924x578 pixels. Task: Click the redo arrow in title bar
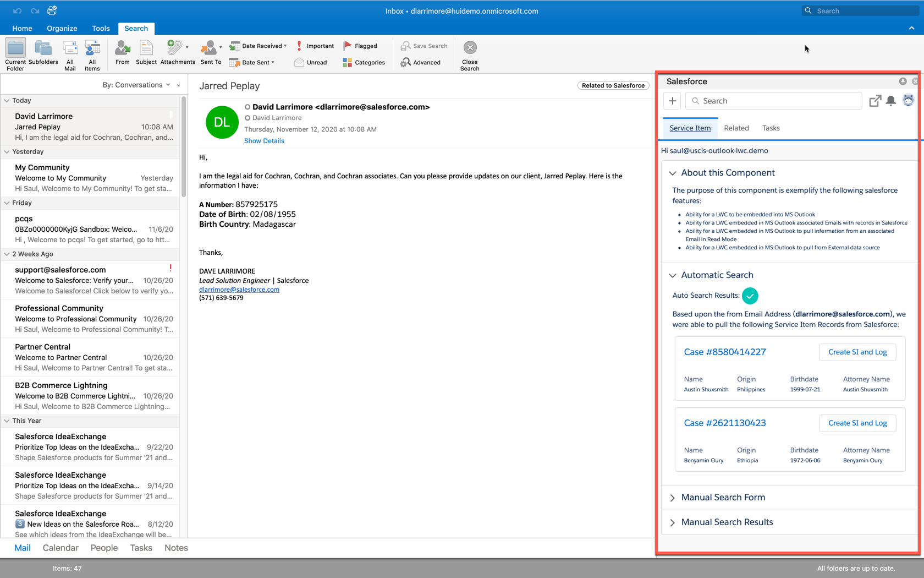point(35,11)
